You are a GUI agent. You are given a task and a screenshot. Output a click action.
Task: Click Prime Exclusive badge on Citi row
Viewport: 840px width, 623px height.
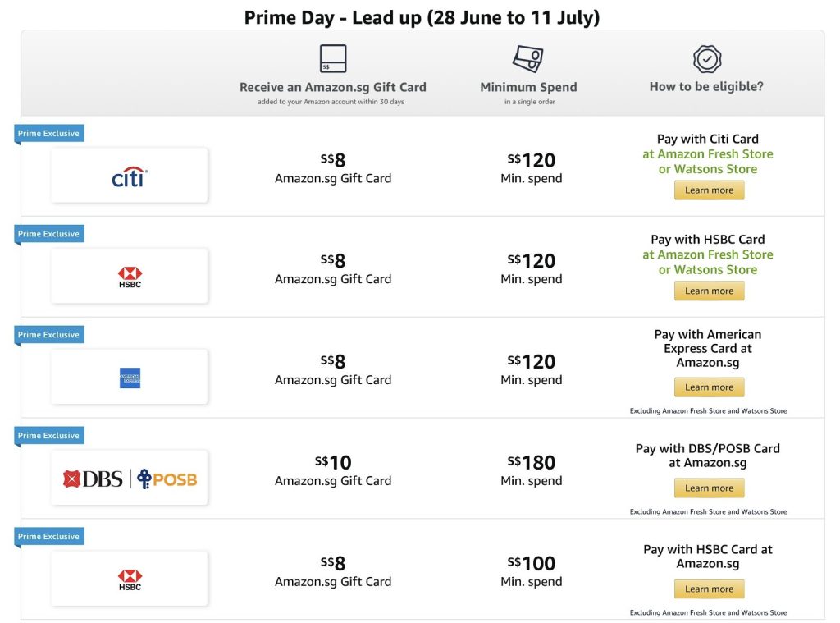coord(49,133)
